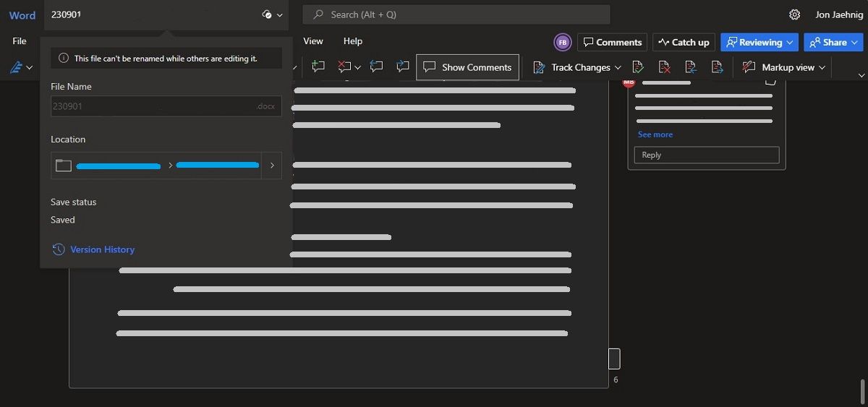Click the Delete Comment icon

pyautogui.click(x=344, y=67)
